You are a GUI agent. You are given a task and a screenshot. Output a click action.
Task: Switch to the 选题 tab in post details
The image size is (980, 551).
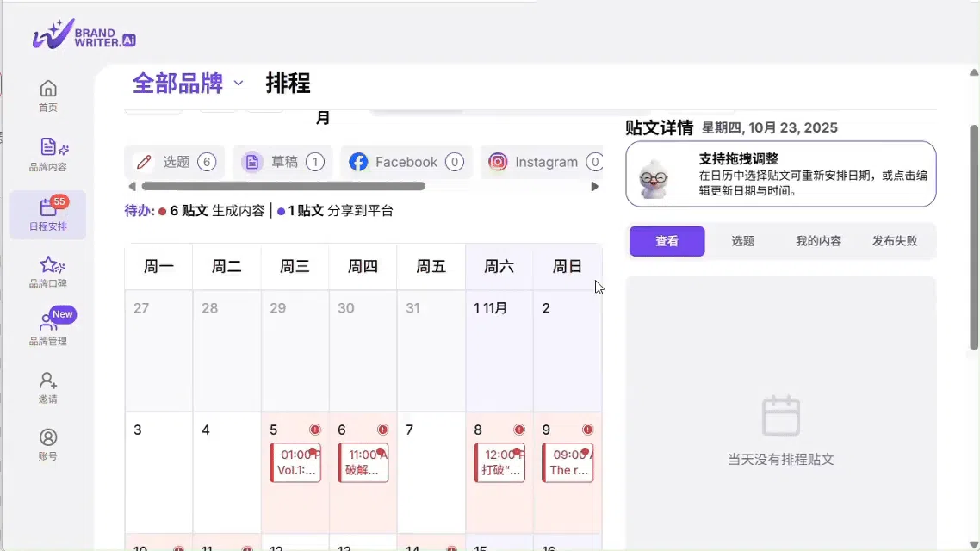pyautogui.click(x=742, y=241)
